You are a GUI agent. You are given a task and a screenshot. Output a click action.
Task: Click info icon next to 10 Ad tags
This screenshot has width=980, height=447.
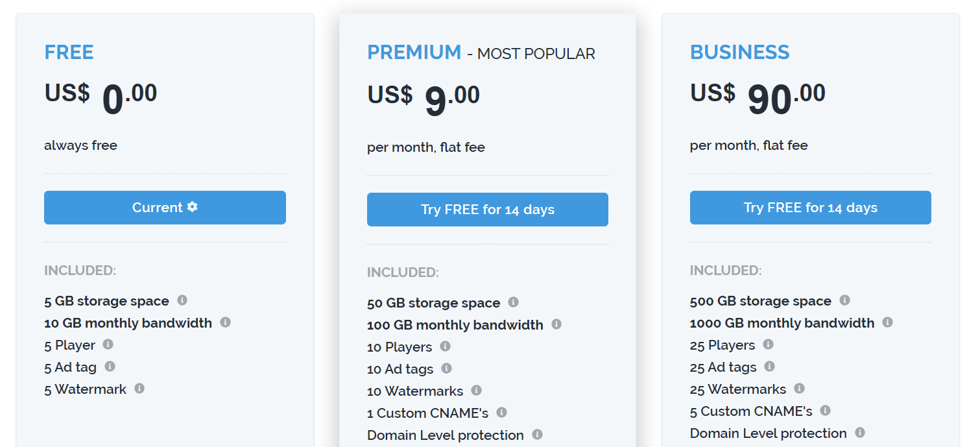point(446,368)
